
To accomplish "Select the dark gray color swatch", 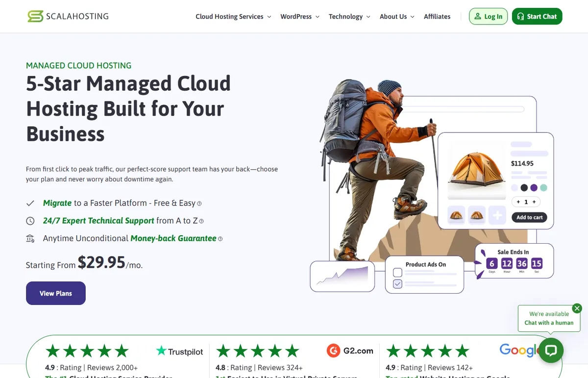I will pos(524,188).
